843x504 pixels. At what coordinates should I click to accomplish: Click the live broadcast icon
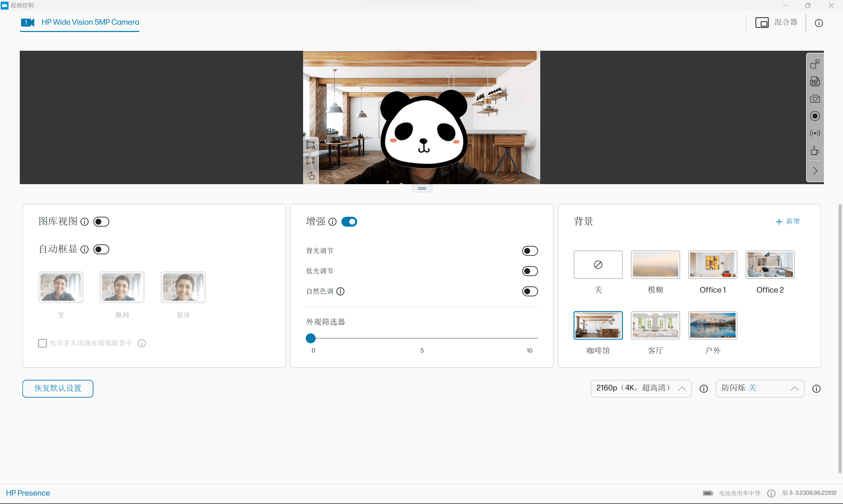pos(815,133)
